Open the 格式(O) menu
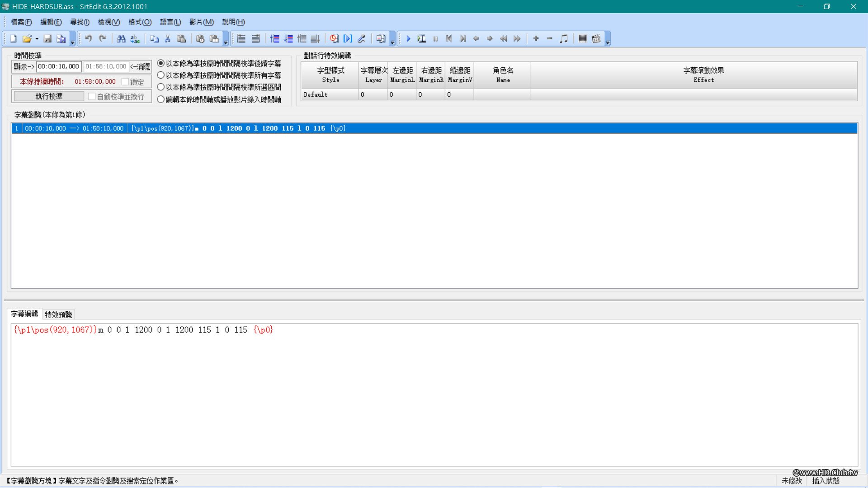 pyautogui.click(x=140, y=22)
